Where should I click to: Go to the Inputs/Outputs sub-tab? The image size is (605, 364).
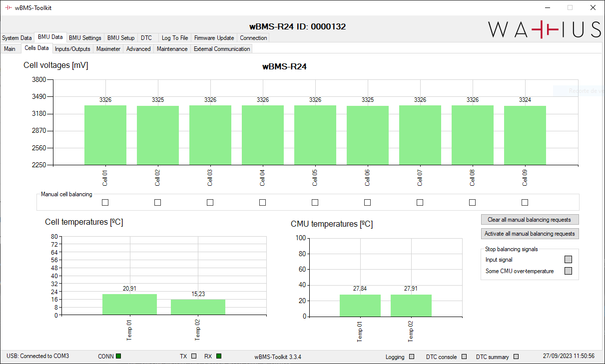(72, 49)
